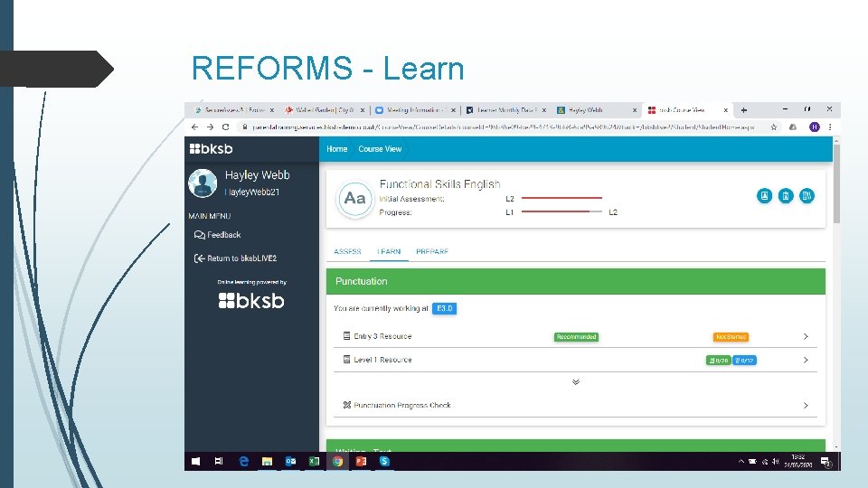868x488 pixels.
Task: Open the notification center icon
Action: pyautogui.click(x=826, y=462)
